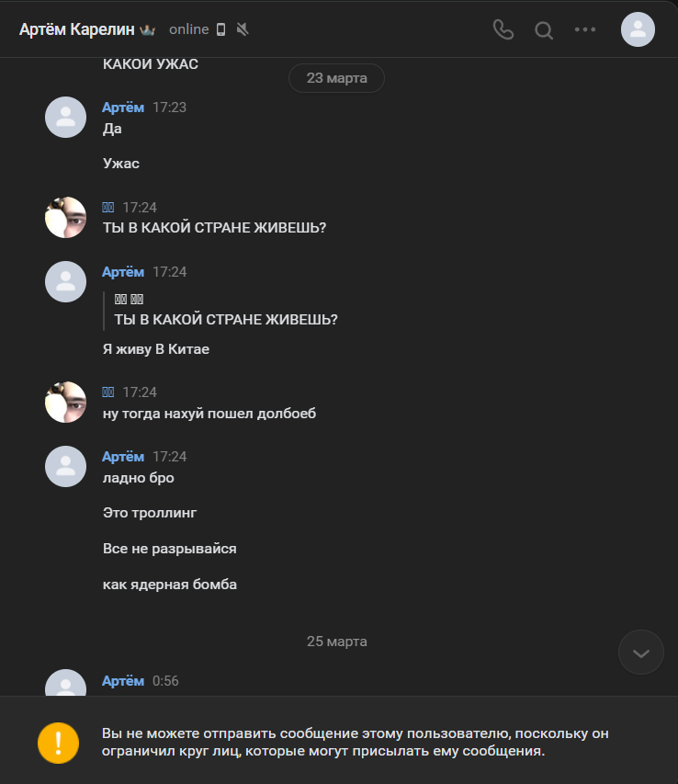Click the yellow exclamation warning icon

pos(59,743)
